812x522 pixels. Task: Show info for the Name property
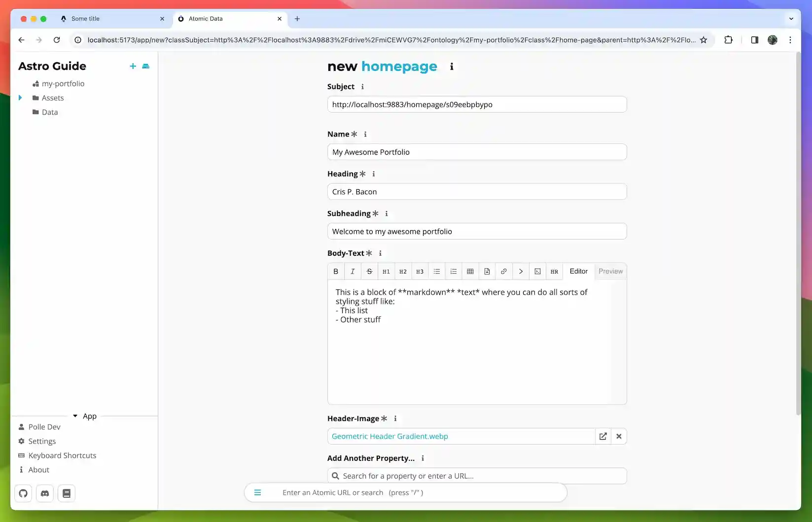click(x=365, y=134)
